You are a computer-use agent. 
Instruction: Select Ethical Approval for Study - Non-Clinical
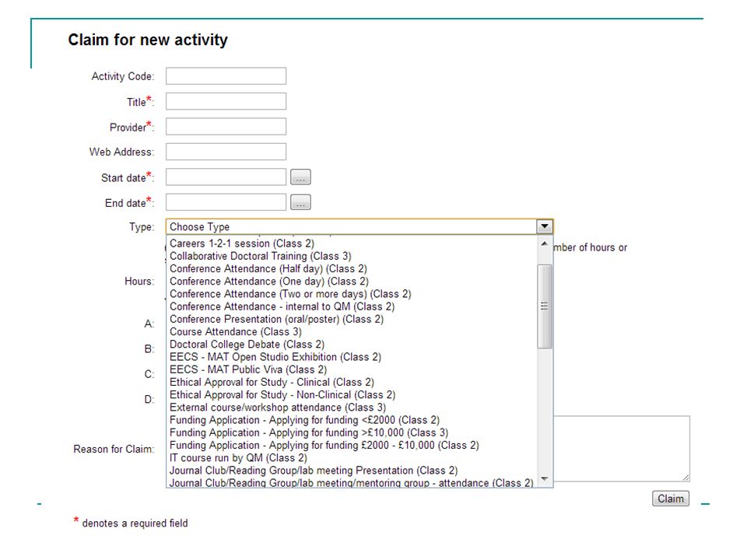(x=352, y=395)
